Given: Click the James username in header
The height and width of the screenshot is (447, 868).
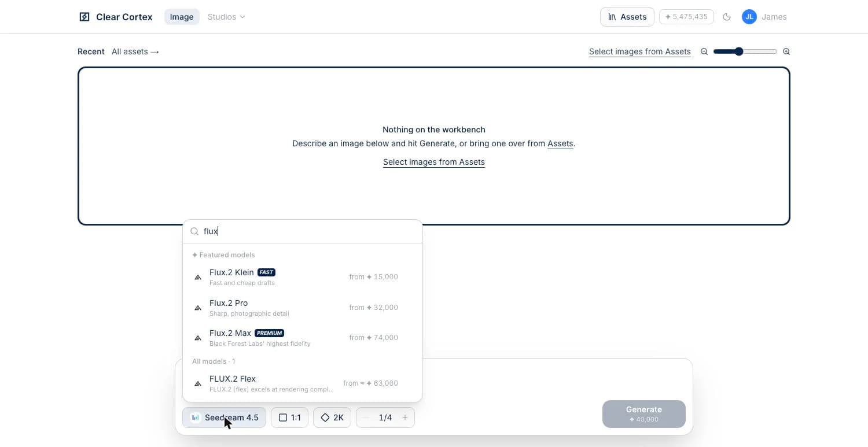Looking at the screenshot, I should pyautogui.click(x=774, y=17).
